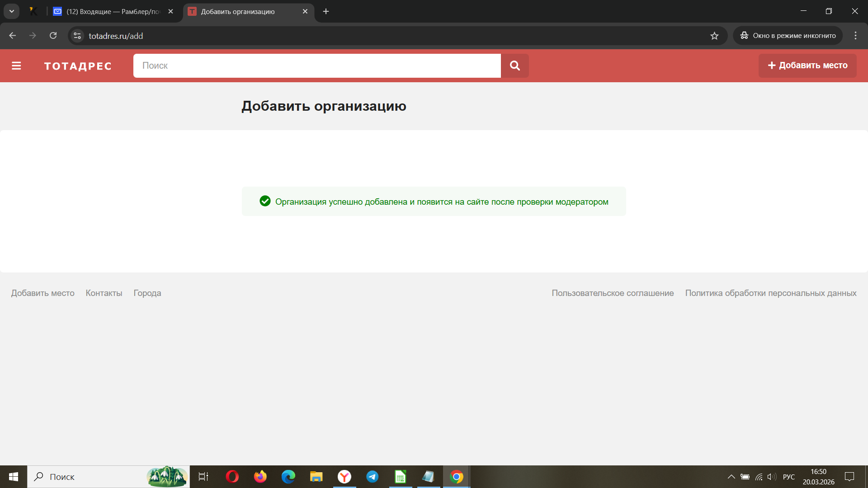Bookmark this page with star icon

click(x=714, y=36)
